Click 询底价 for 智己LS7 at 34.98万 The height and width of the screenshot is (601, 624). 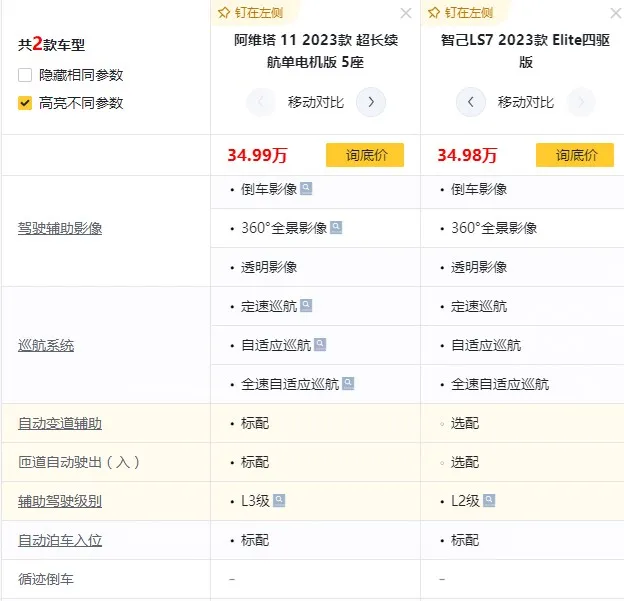point(575,155)
